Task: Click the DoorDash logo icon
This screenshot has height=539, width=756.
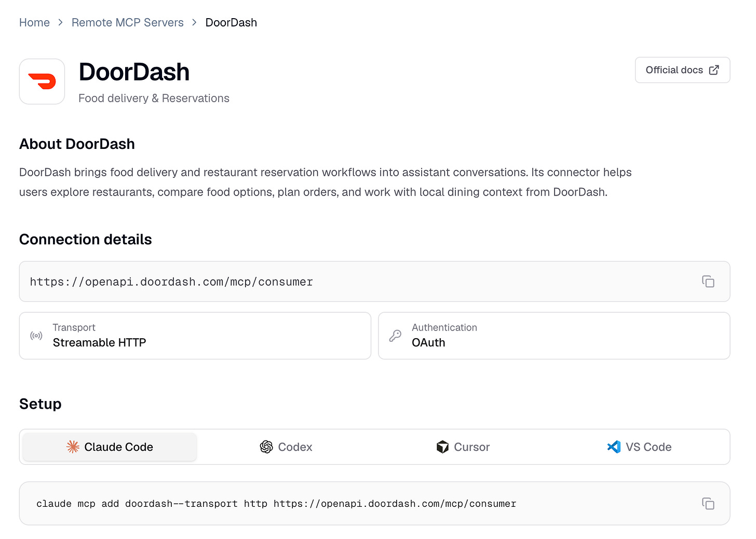Action: click(42, 81)
